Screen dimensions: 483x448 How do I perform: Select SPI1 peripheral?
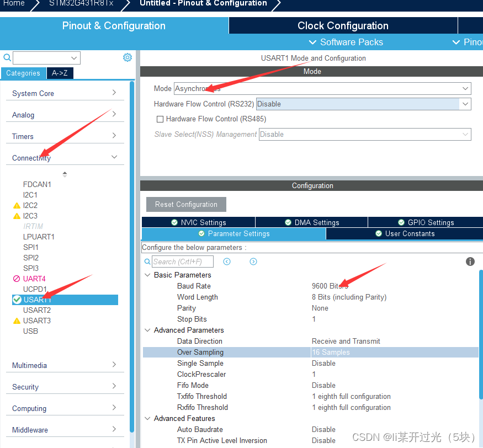[31, 247]
